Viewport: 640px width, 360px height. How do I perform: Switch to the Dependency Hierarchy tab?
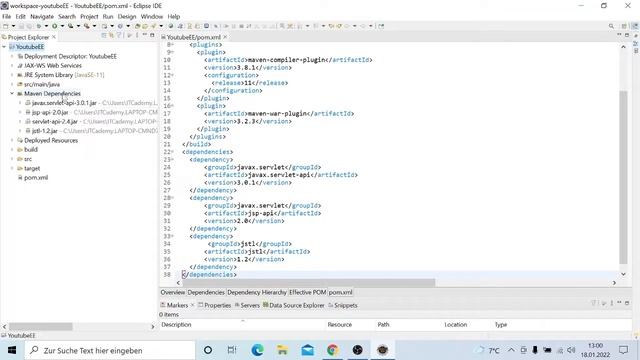click(257, 292)
